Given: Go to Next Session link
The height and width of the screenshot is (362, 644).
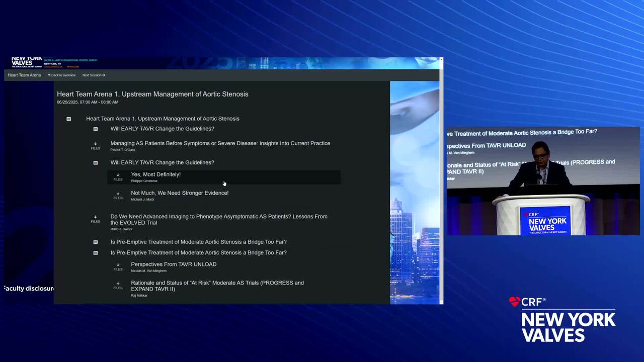Looking at the screenshot, I should pos(94,75).
